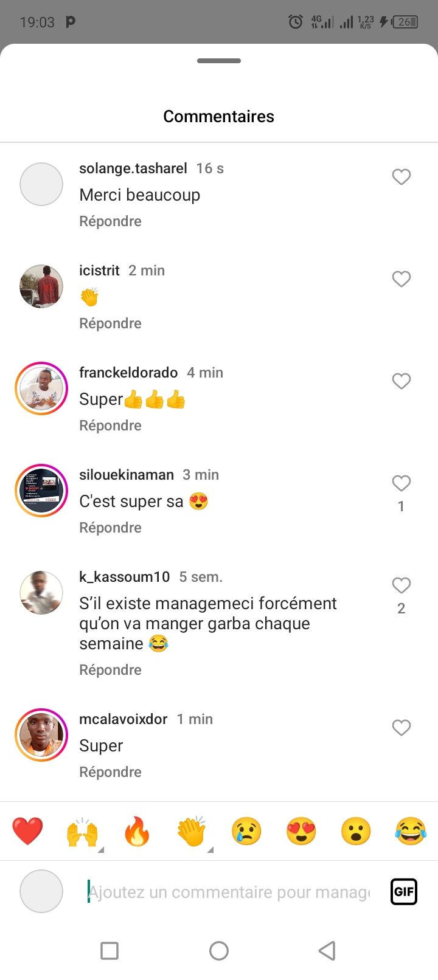Open the GIF picker

click(404, 892)
